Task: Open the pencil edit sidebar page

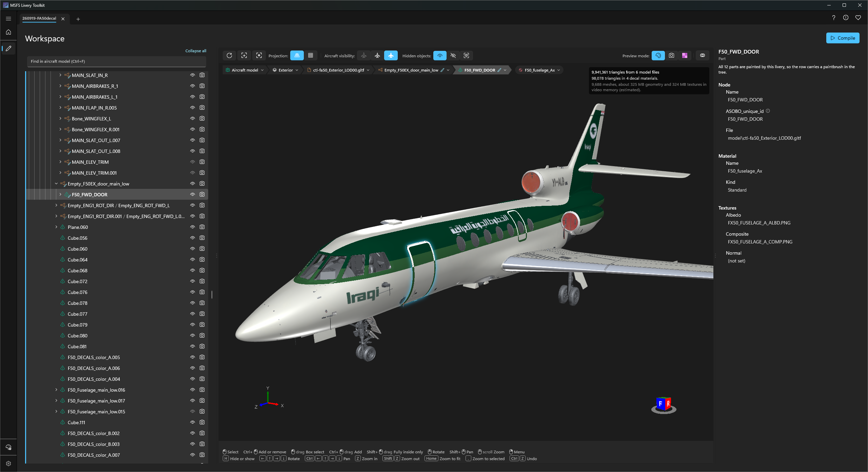Action: (8, 48)
